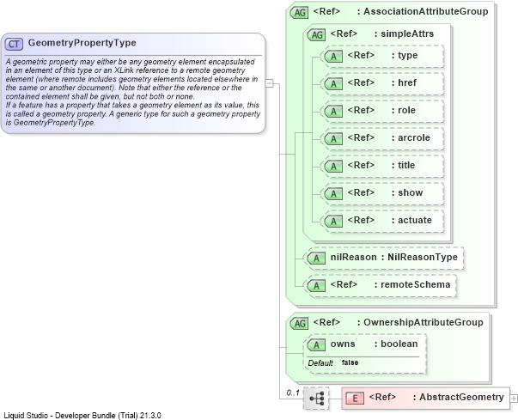Click the A icon beside owns attribute
The image size is (518, 420).
tap(316, 345)
